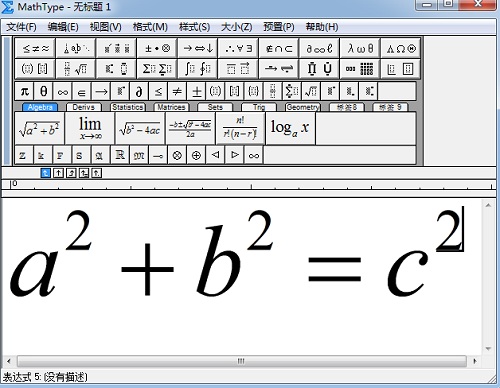The image size is (500, 388).
Task: Click the horizontal scrollbar thumb
Action: point(242,361)
